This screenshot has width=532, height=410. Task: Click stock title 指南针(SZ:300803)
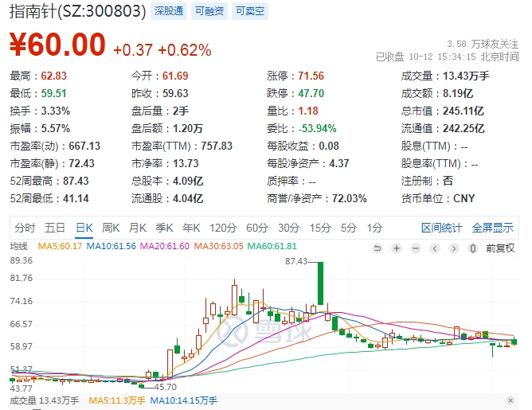point(78,11)
